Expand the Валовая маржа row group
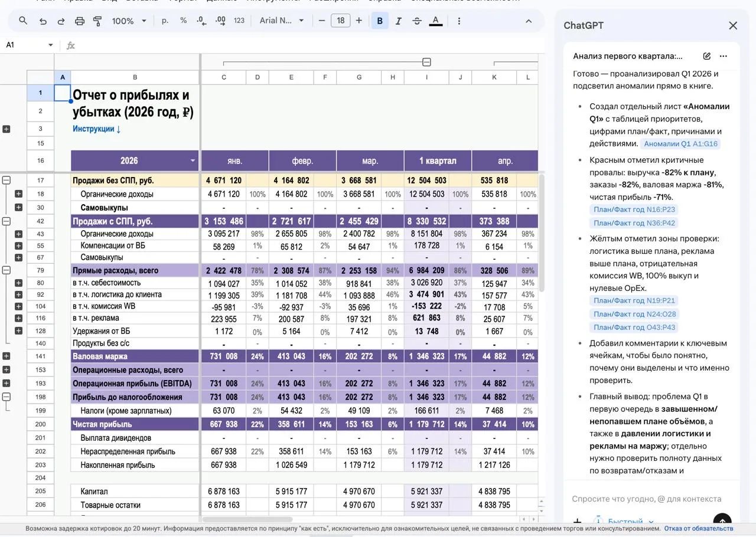756x537 pixels. 6,356
